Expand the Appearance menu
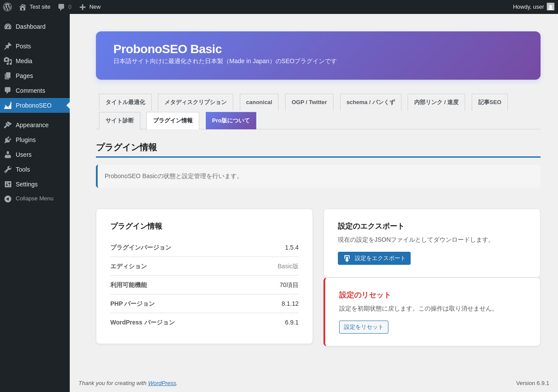Image resolution: width=558 pixels, height=392 pixels. point(32,125)
